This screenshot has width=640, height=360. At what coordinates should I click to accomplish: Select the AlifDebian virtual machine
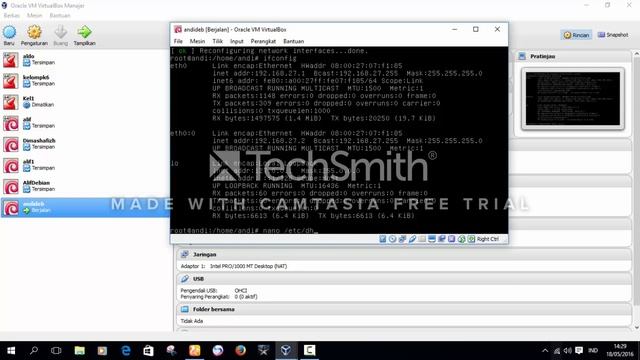coord(85,187)
